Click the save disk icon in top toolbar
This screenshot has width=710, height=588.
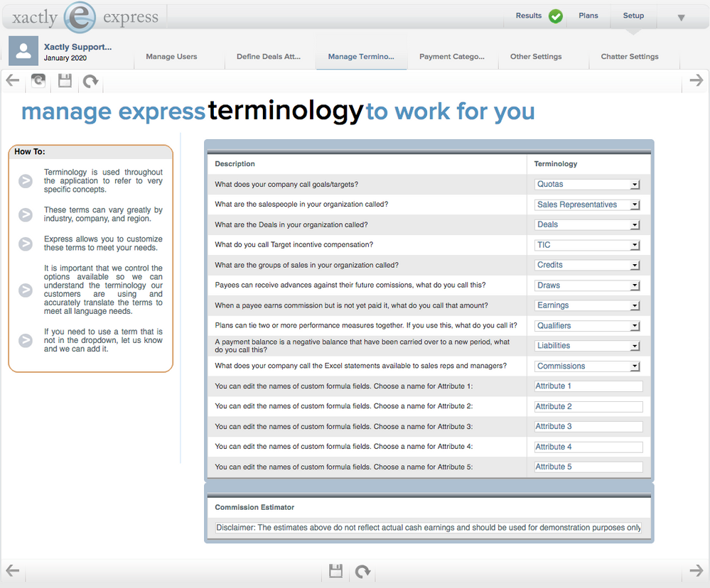[65, 80]
